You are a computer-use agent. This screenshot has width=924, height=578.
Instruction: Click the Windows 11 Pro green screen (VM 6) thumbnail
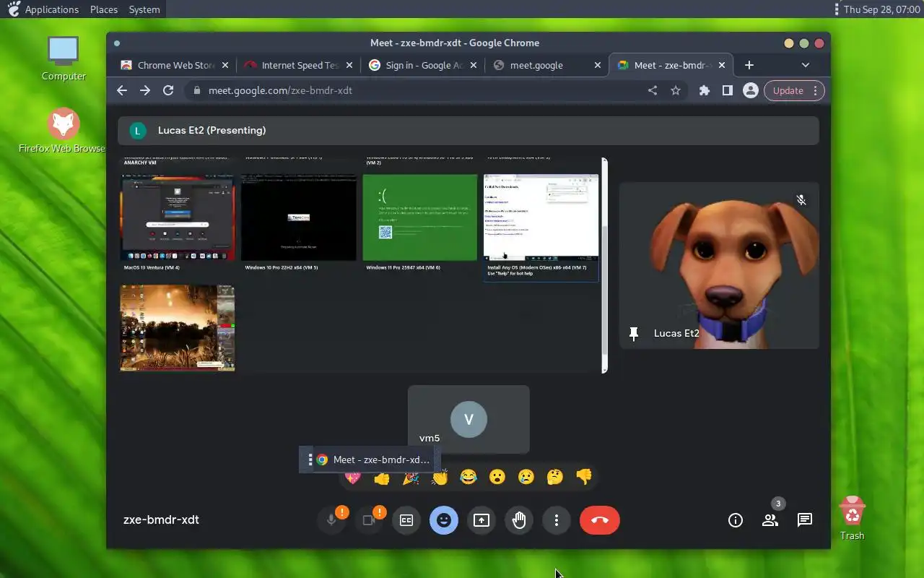[420, 217]
